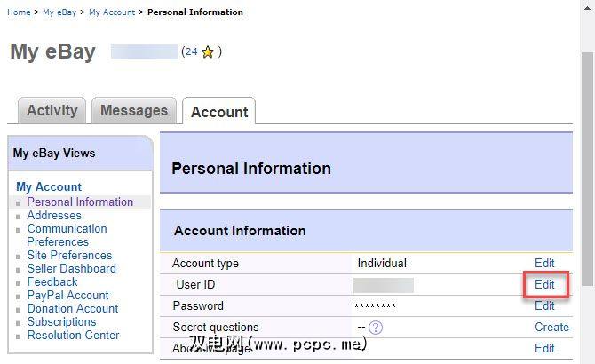This screenshot has height=364, width=595.
Task: Edit the User ID
Action: [544, 285]
